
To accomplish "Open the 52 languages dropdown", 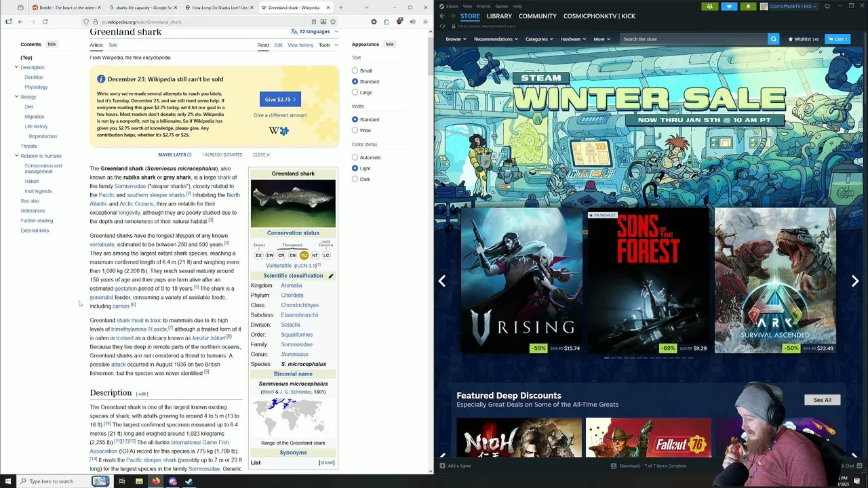I will pyautogui.click(x=314, y=32).
